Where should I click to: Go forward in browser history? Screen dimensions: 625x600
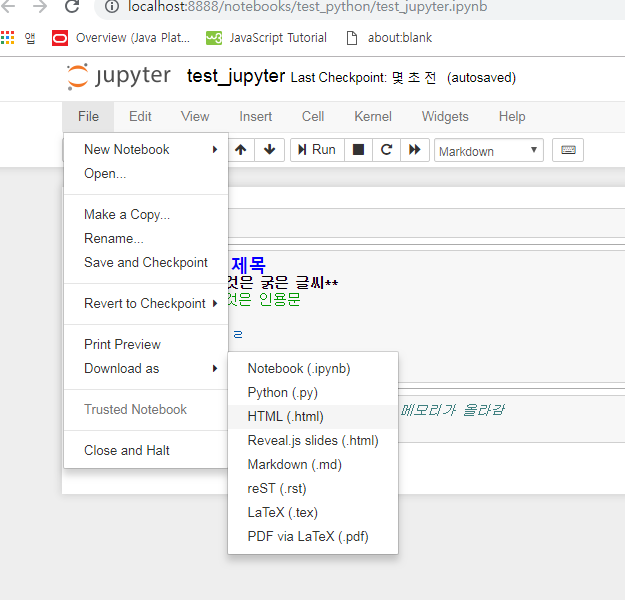pos(40,6)
